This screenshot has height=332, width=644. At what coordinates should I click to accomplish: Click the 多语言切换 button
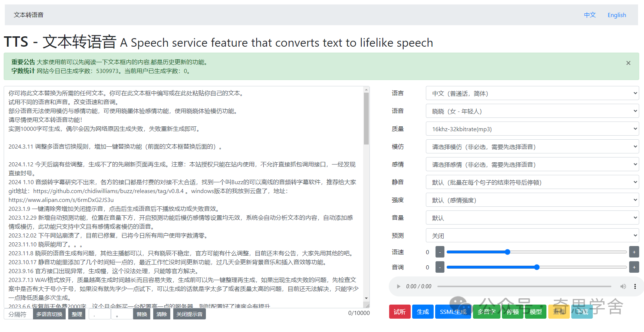49,314
